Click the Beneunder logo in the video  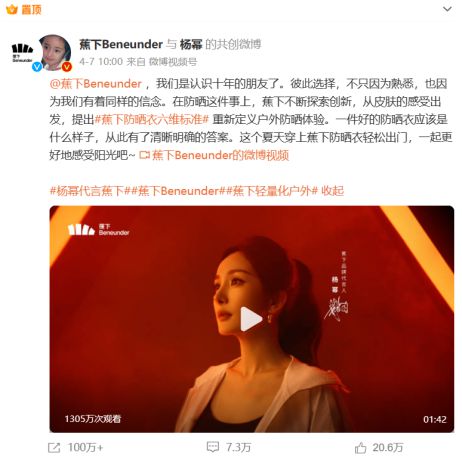pos(98,230)
